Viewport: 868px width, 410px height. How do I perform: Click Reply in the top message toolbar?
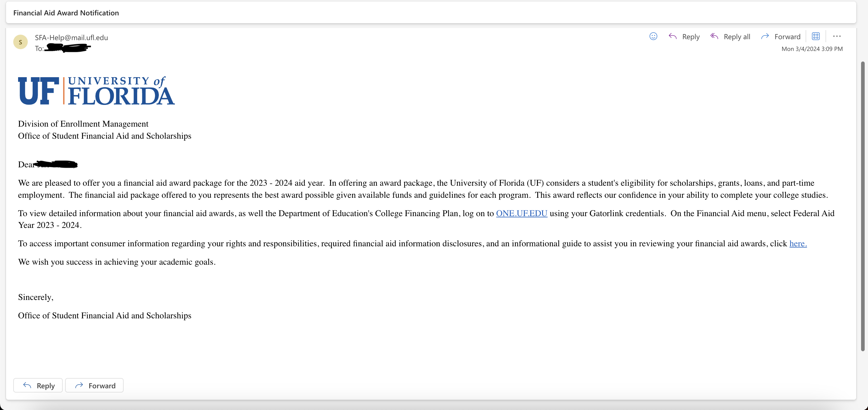[x=684, y=36]
